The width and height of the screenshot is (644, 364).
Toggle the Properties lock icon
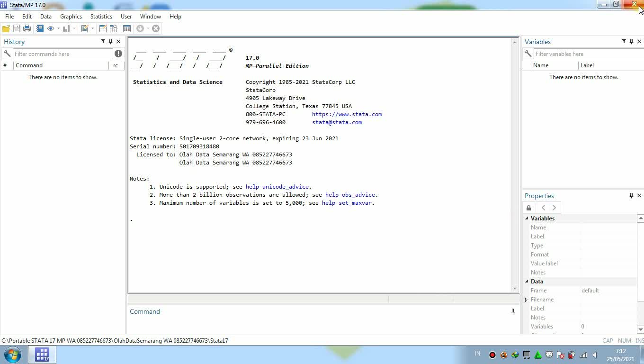[529, 208]
